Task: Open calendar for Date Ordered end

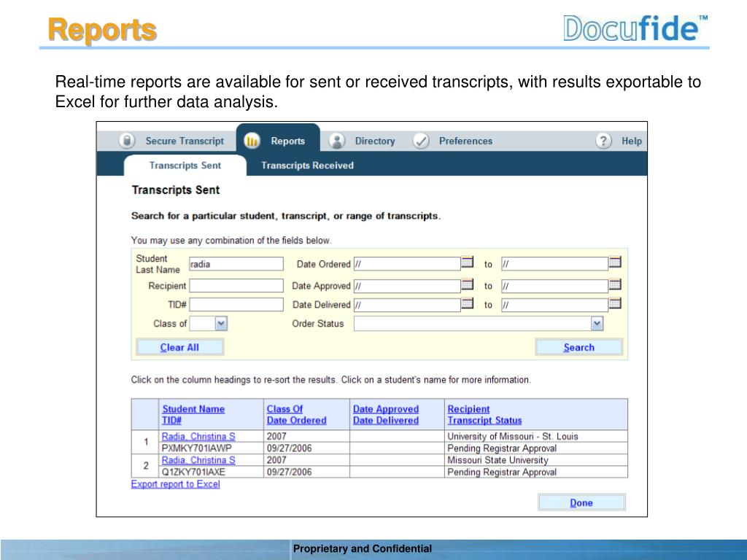Action: [x=615, y=262]
